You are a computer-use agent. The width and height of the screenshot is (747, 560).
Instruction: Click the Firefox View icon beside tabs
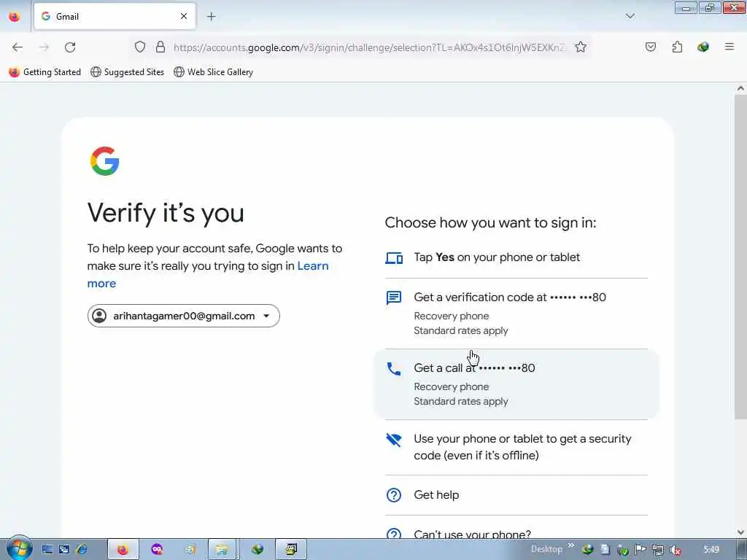[x=15, y=16]
